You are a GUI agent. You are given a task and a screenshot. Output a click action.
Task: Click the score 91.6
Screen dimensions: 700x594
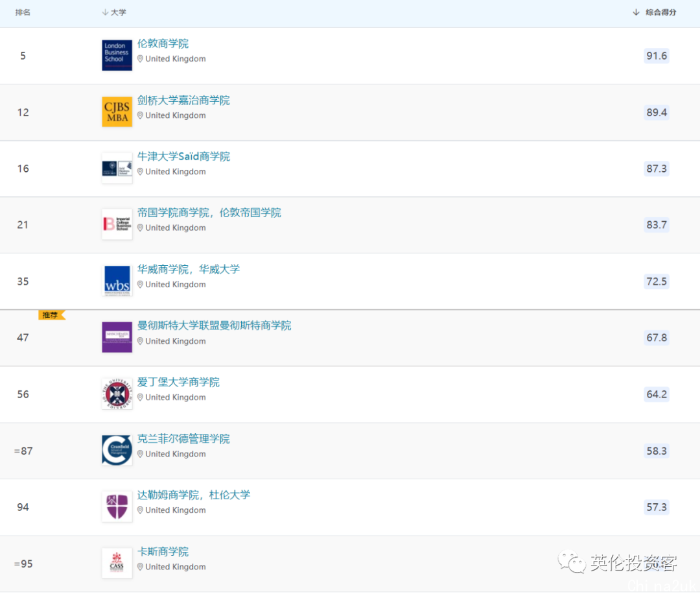[x=656, y=56]
